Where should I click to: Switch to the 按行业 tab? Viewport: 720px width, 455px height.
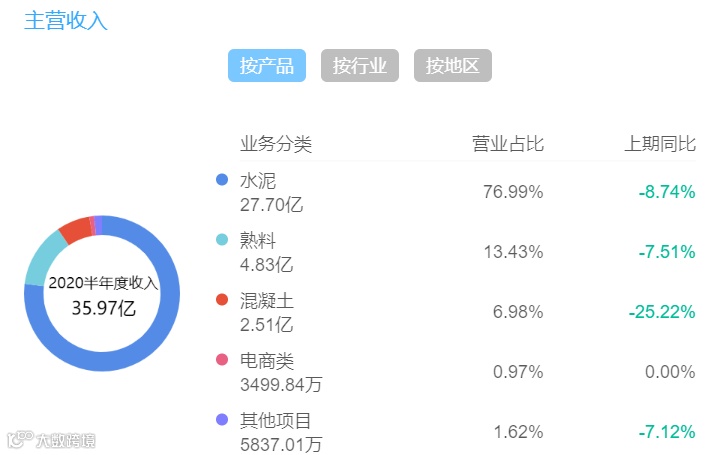[x=360, y=66]
